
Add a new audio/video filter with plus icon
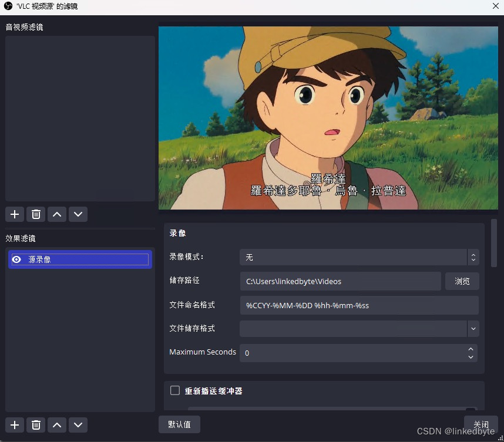point(15,214)
